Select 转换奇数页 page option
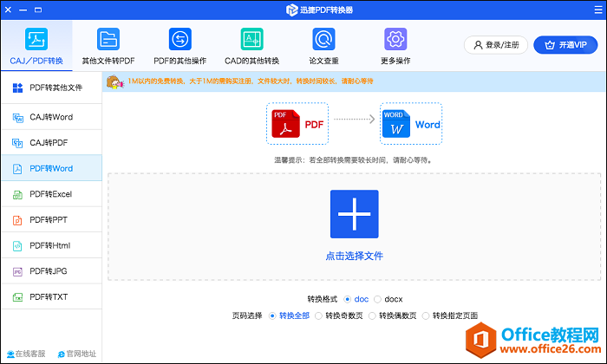The height and width of the screenshot is (364, 607). point(318,315)
